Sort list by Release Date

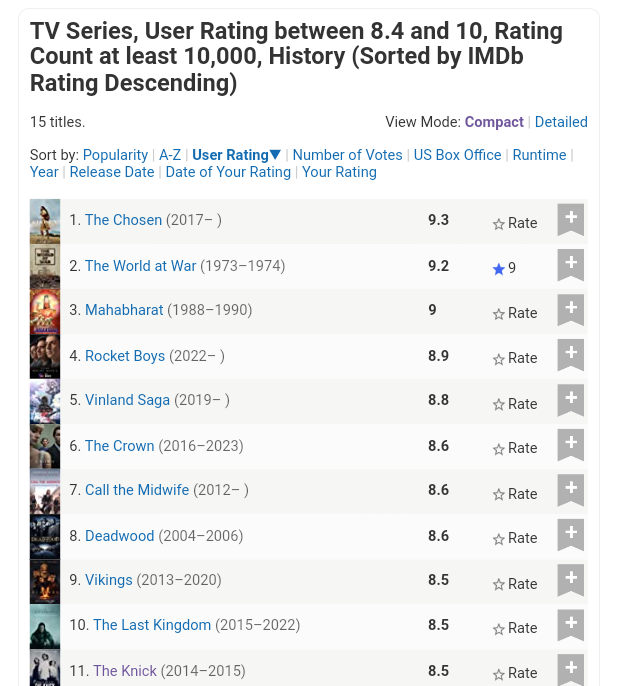click(112, 172)
